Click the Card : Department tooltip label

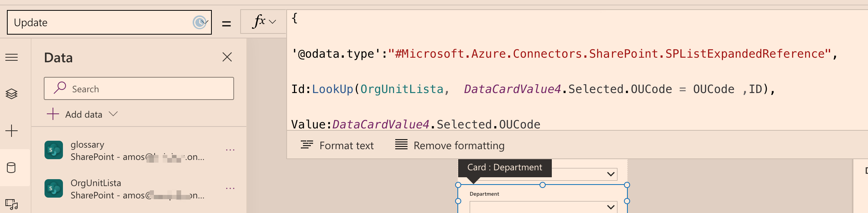tap(505, 167)
